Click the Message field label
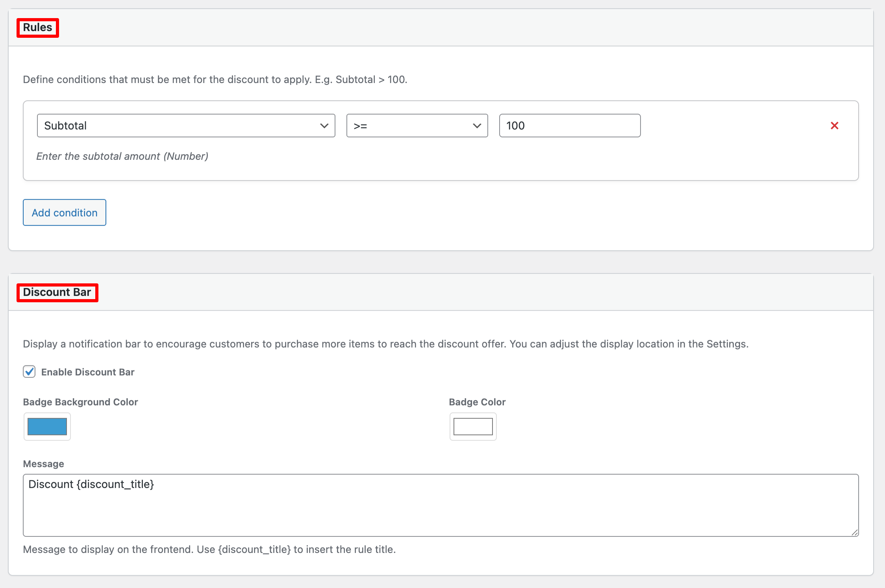 43,464
